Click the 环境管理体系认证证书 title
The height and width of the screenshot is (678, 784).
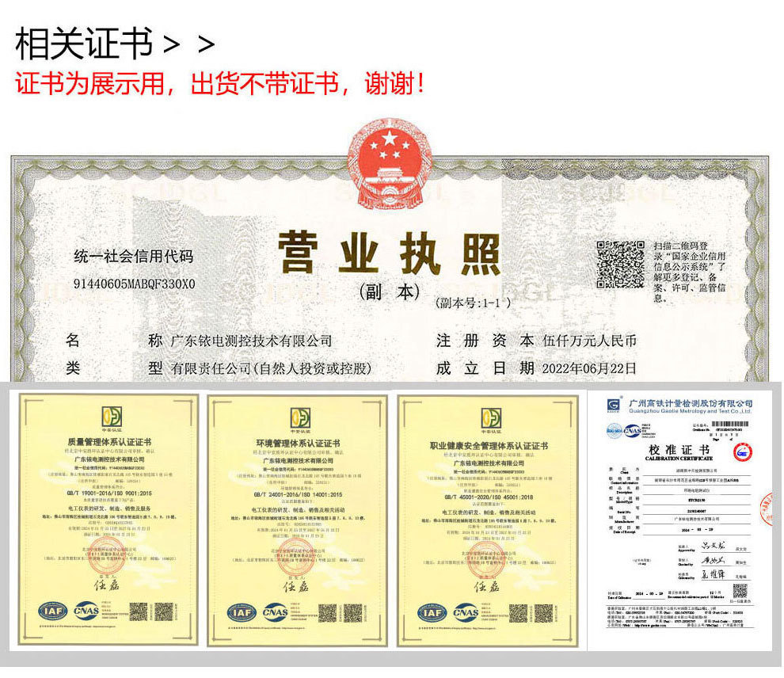(299, 443)
